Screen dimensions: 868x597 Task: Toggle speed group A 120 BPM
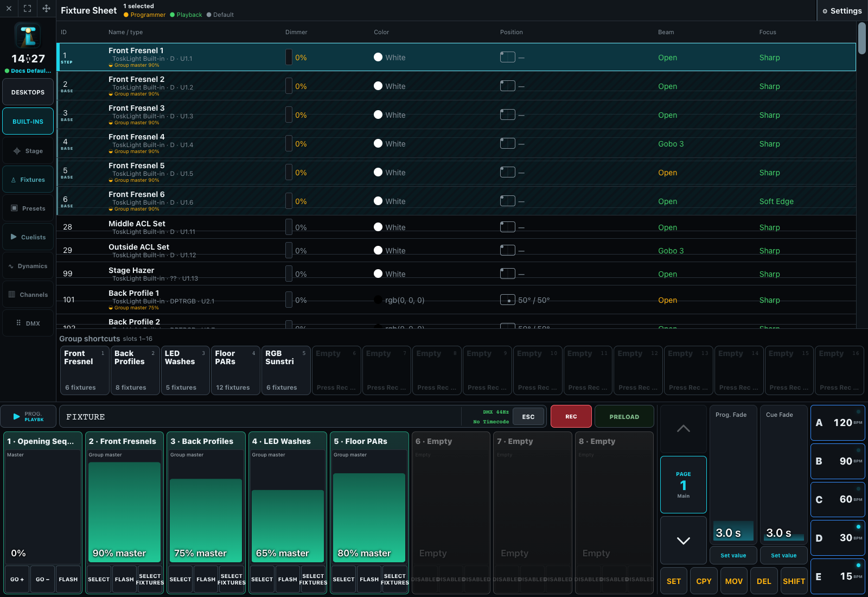[x=838, y=423]
